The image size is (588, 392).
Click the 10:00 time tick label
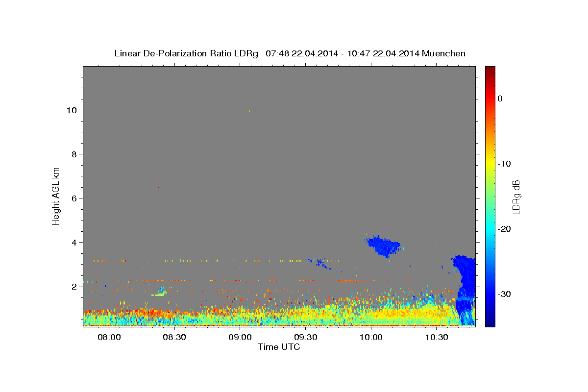371,338
